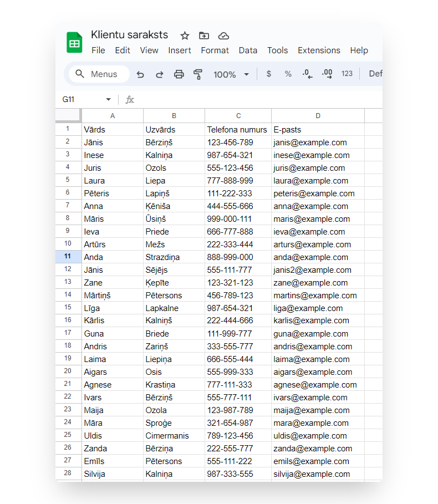Select the Vārds header cell
This screenshot has width=438, height=504.
[x=113, y=130]
